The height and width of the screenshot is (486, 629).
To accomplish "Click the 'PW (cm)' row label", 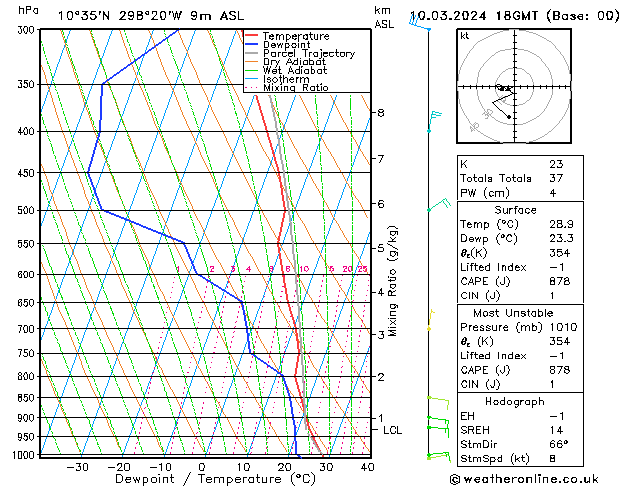I will coord(485,193).
